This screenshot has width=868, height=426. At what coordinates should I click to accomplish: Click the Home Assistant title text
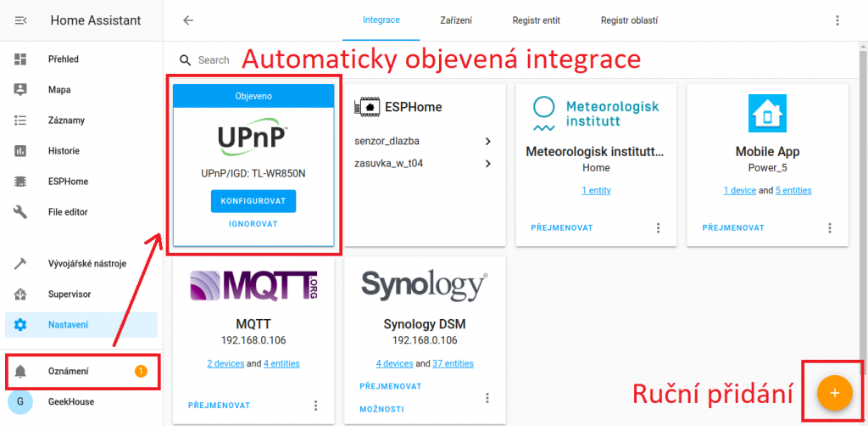pos(96,20)
